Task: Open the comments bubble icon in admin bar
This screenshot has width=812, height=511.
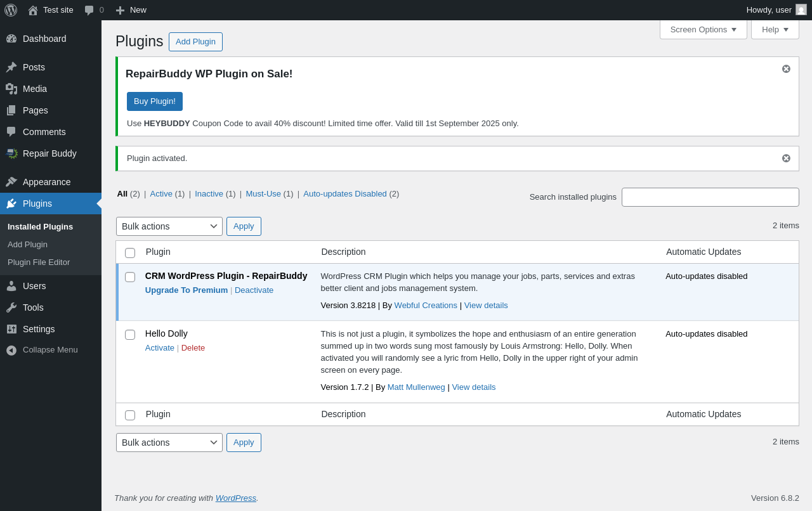Action: coord(89,10)
